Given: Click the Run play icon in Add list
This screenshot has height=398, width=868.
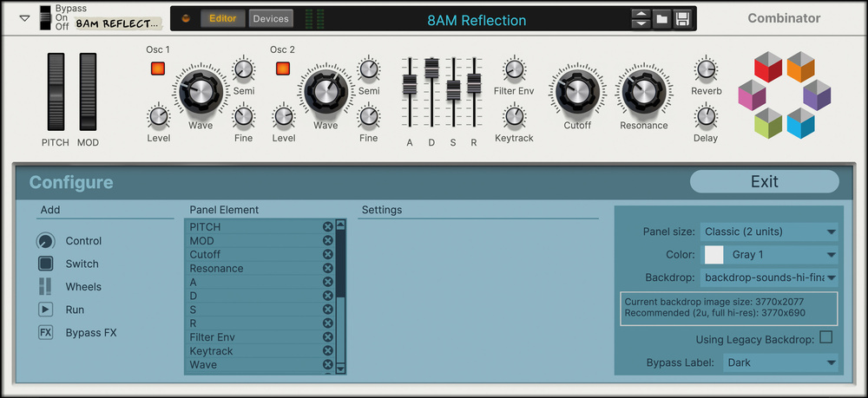Looking at the screenshot, I should pyautogui.click(x=45, y=310).
